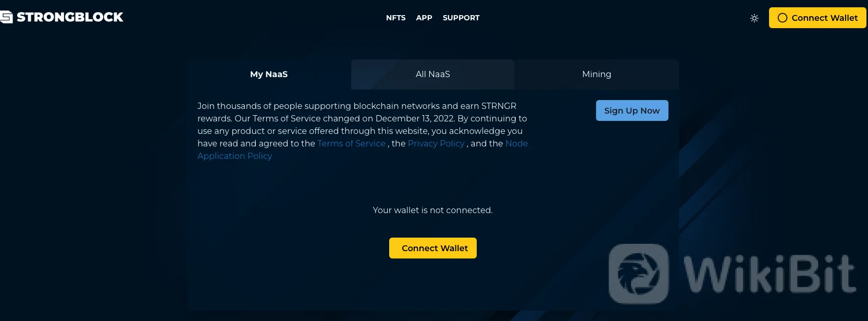Viewport: 868px width, 321px height.
Task: Open the APP menu item
Action: point(424,18)
